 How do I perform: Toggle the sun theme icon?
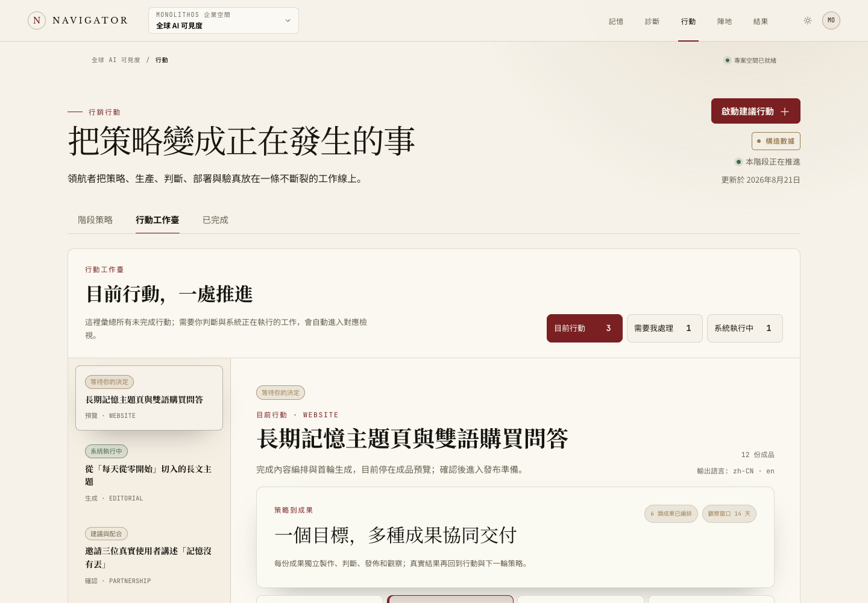click(x=808, y=21)
